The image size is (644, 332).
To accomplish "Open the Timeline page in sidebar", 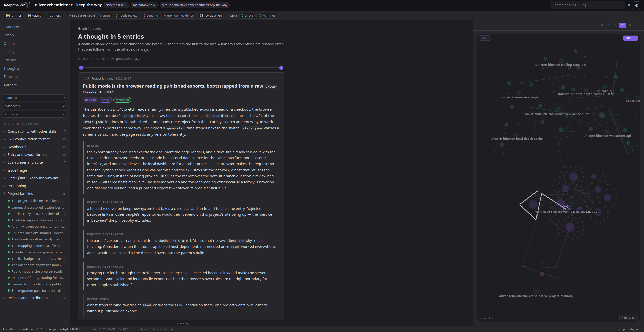I will [x=11, y=77].
